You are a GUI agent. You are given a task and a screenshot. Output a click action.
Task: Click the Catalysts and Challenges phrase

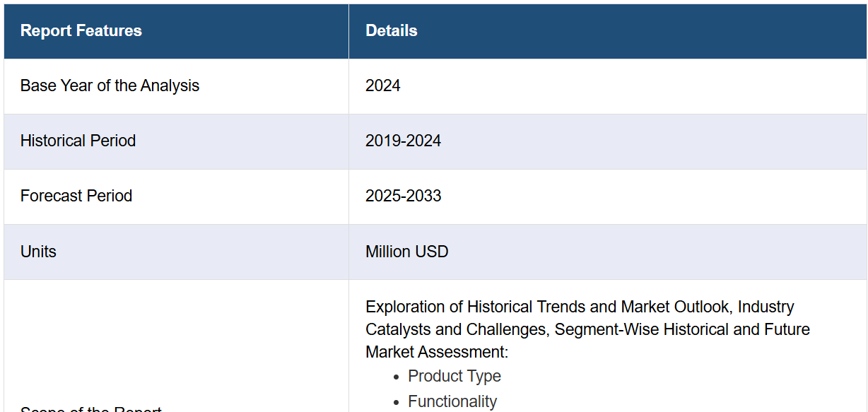click(457, 330)
